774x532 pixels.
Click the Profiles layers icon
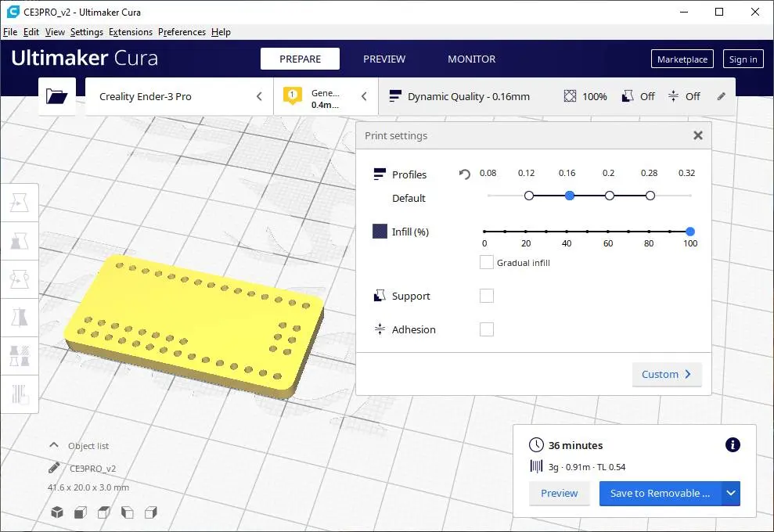(x=380, y=174)
